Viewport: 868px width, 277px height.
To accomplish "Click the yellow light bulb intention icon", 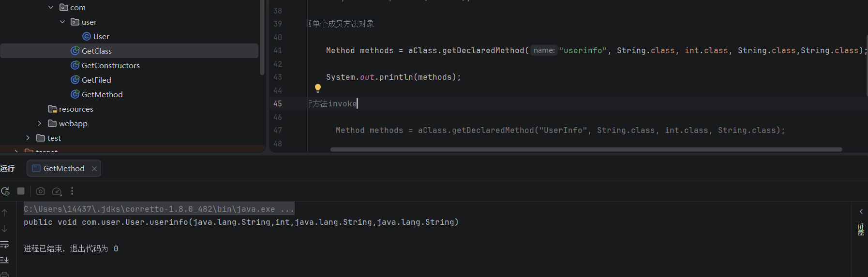I will pos(318,88).
